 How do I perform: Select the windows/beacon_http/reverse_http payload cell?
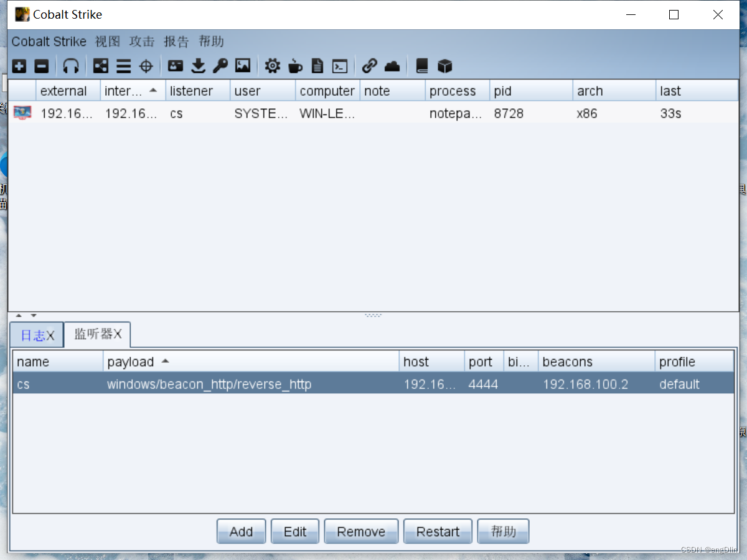[251, 384]
